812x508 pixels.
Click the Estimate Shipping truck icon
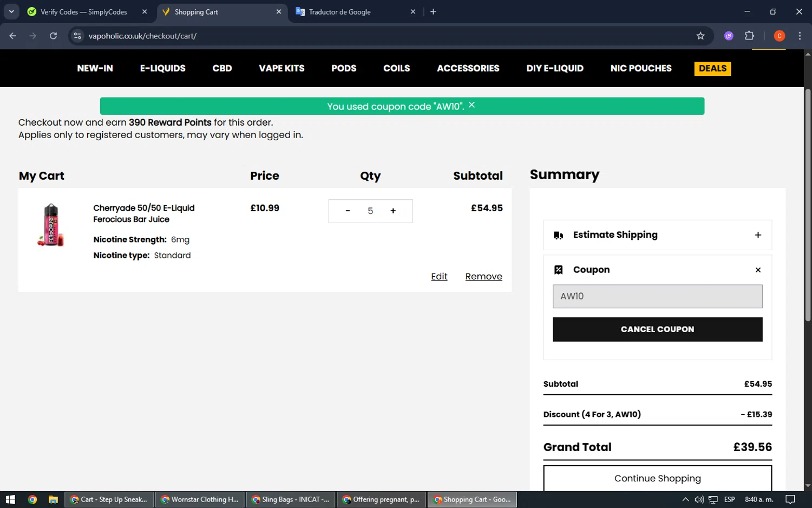pyautogui.click(x=559, y=235)
